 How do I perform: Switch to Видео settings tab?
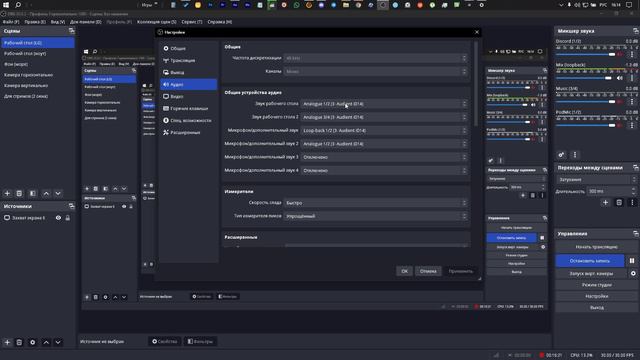click(x=189, y=96)
